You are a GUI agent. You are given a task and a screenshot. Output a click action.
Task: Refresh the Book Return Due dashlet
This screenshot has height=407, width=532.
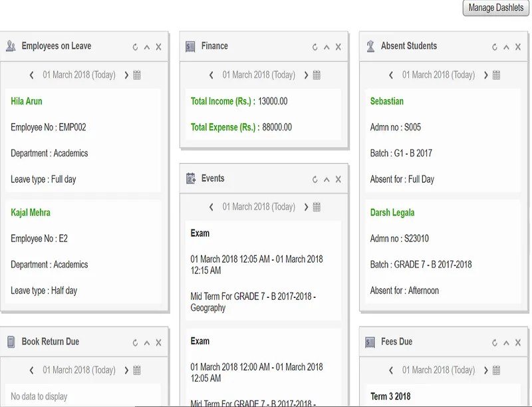tap(135, 343)
